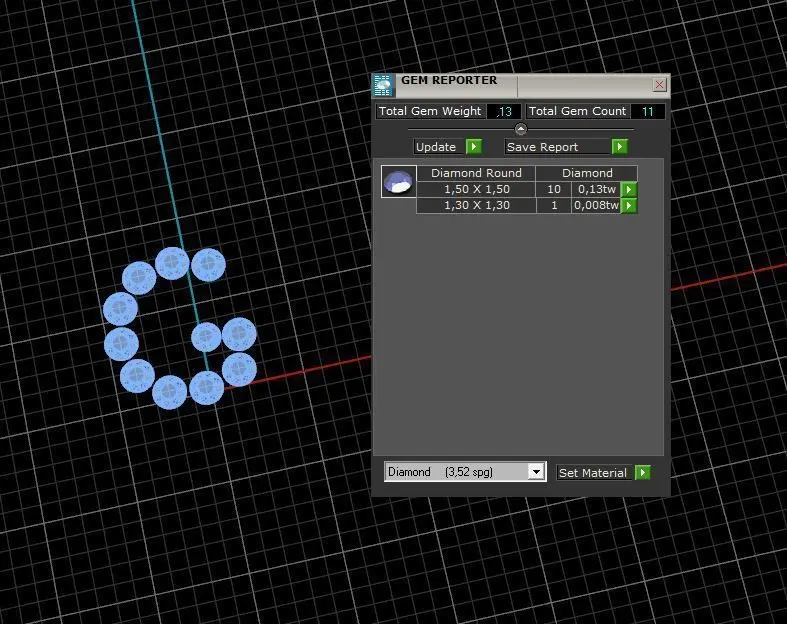Click the 0,13tw weight cell
The image size is (787, 624).
[596, 189]
